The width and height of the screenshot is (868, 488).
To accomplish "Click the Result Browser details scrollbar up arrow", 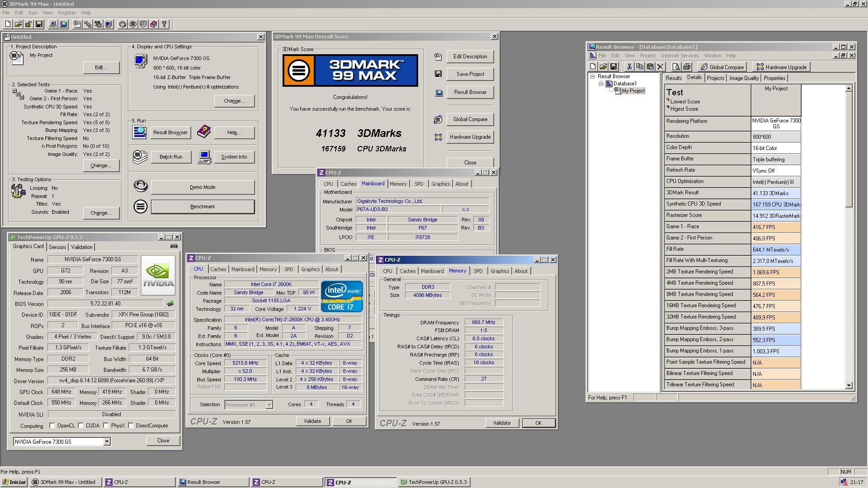I will pos(849,88).
